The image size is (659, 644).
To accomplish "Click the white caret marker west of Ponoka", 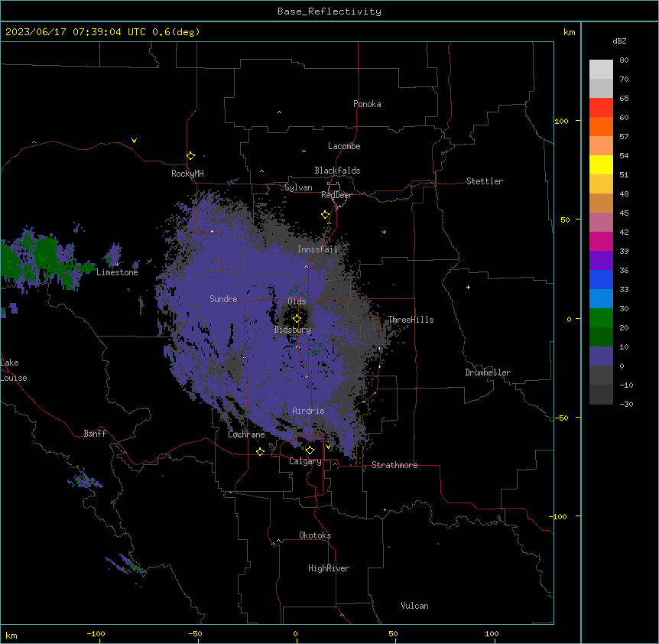I will click(280, 112).
